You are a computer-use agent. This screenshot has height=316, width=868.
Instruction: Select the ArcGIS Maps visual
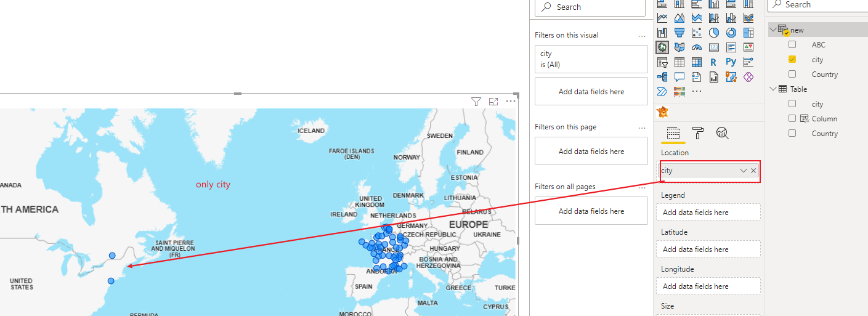click(731, 77)
